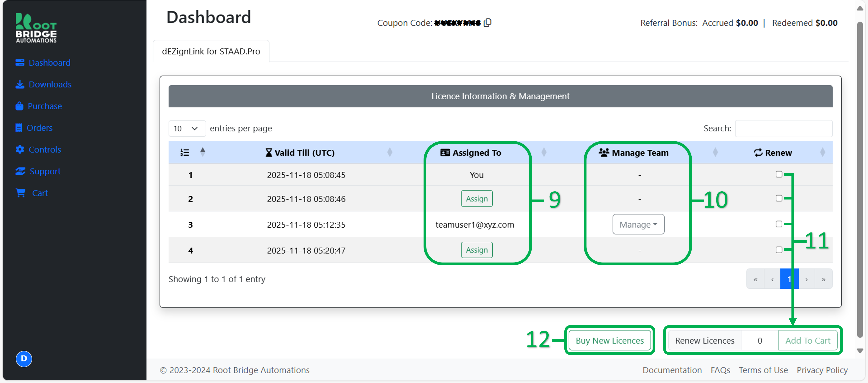Click the Purchase shopping bag icon
The height and width of the screenshot is (383, 868).
pos(19,106)
